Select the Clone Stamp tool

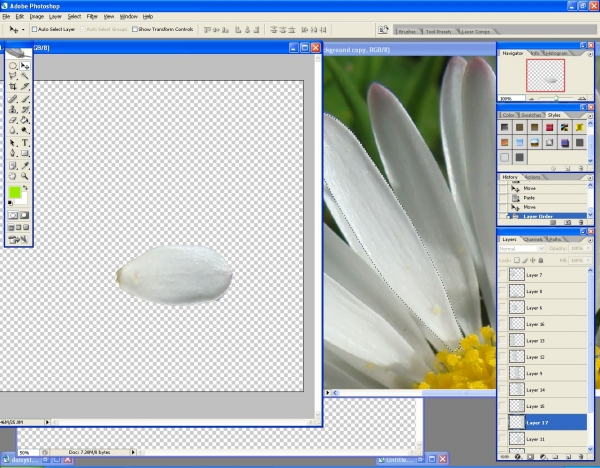[13, 109]
